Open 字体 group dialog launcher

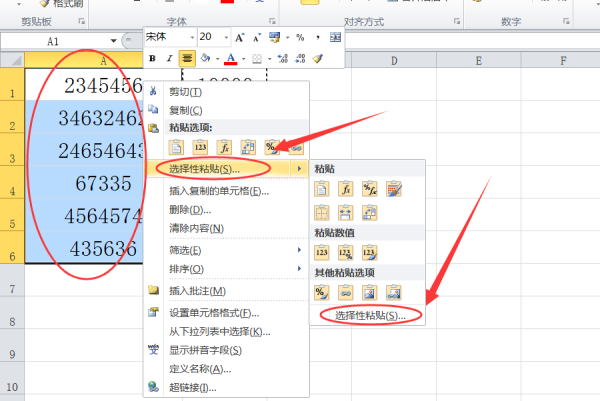[x=272, y=21]
